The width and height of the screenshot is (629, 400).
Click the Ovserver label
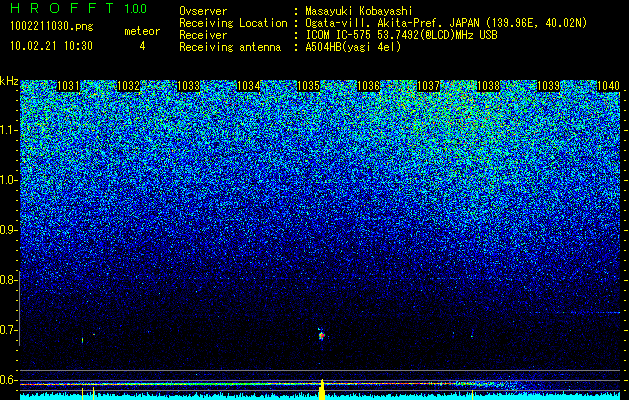(203, 11)
